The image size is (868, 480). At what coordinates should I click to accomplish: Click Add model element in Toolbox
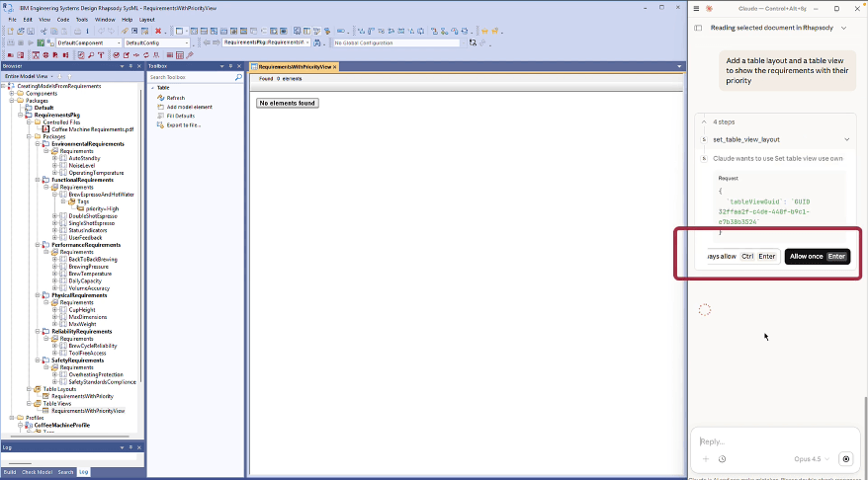[190, 107]
